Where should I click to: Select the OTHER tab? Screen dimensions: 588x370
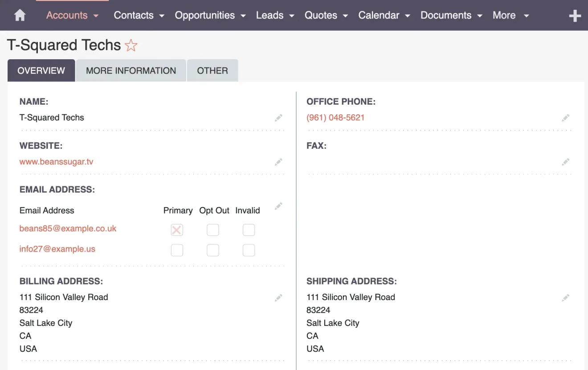pos(212,70)
